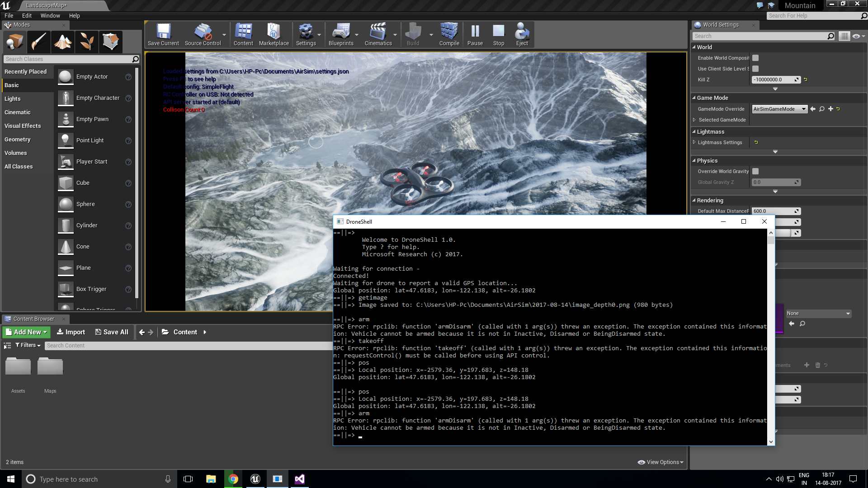
Task: Click the Save All button
Action: pos(112,332)
